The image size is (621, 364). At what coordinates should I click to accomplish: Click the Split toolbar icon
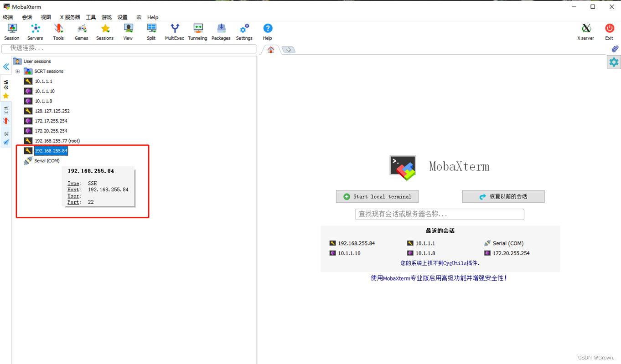151,32
